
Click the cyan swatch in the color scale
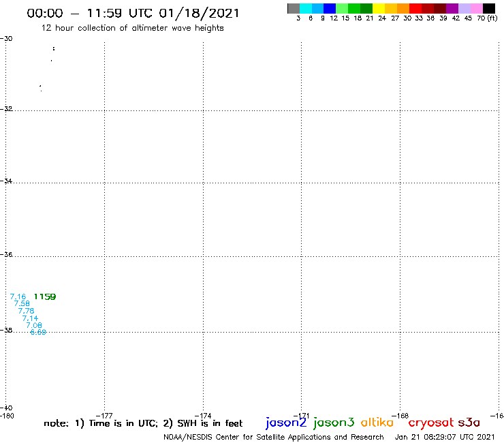click(x=306, y=8)
